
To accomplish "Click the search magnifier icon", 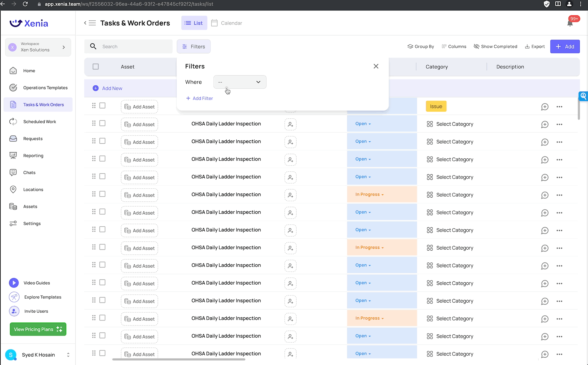I will pyautogui.click(x=93, y=46).
